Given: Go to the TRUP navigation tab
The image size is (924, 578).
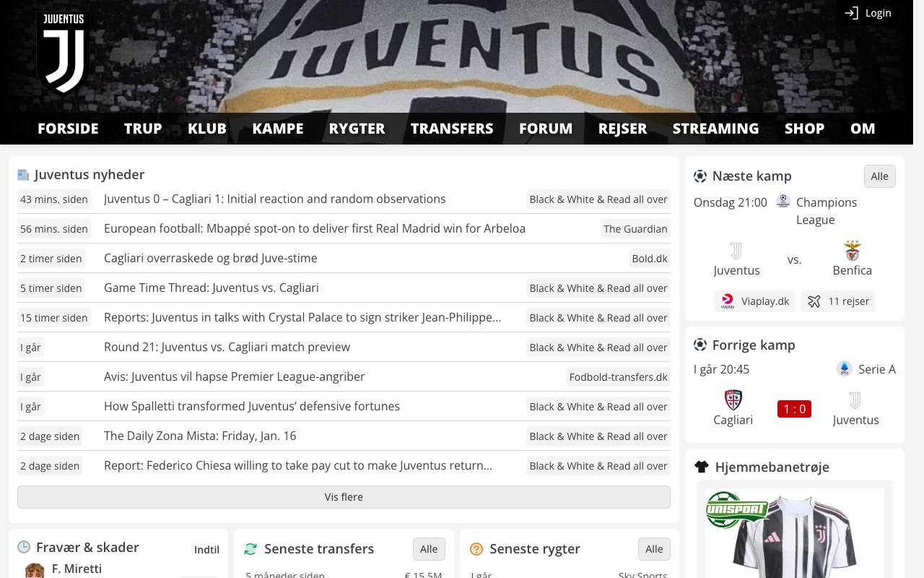Looking at the screenshot, I should [x=143, y=129].
